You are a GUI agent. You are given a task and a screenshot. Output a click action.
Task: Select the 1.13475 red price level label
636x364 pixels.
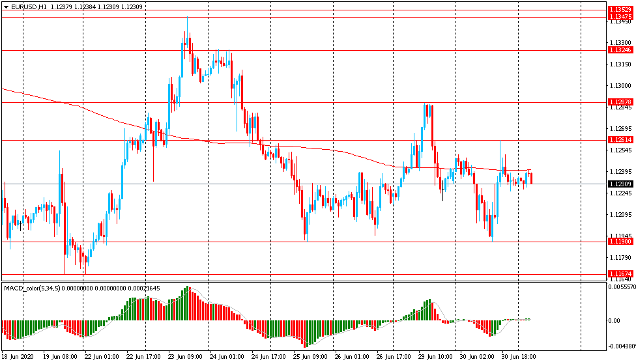click(620, 17)
